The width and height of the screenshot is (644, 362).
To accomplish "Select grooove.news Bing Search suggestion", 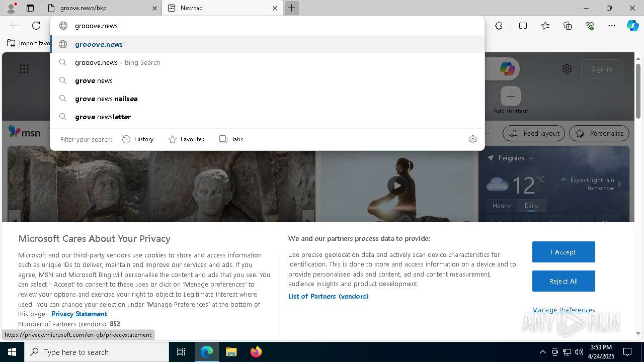I will tap(267, 62).
